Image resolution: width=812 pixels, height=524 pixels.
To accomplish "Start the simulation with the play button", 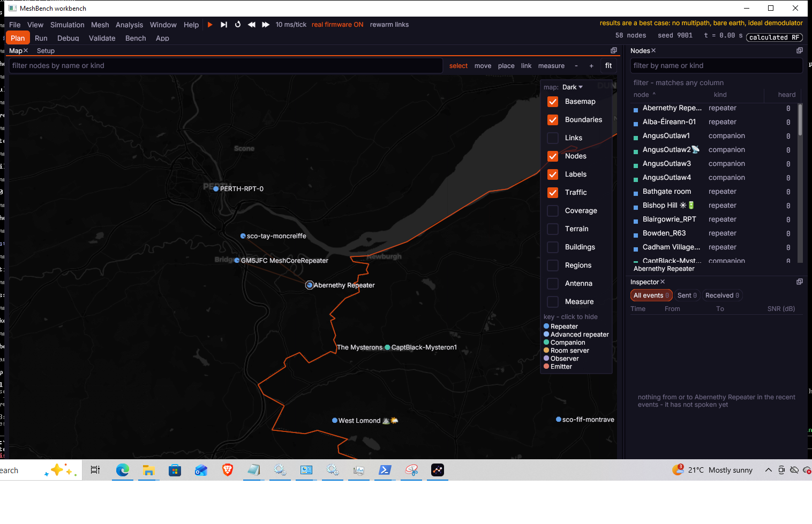I will coord(210,25).
